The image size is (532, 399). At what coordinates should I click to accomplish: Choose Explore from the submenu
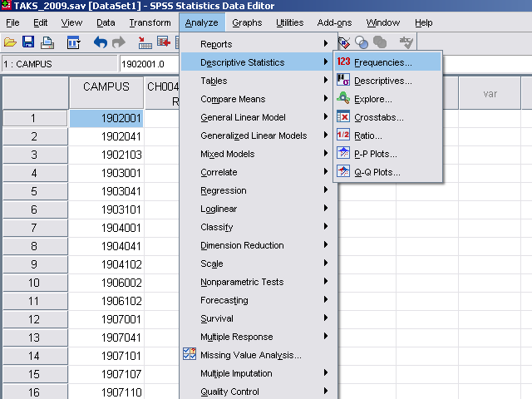click(373, 99)
